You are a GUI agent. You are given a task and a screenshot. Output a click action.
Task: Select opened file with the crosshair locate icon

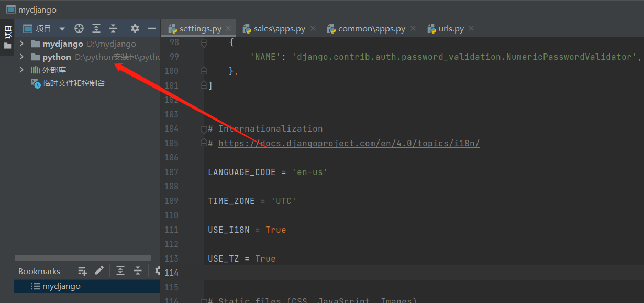click(x=79, y=28)
